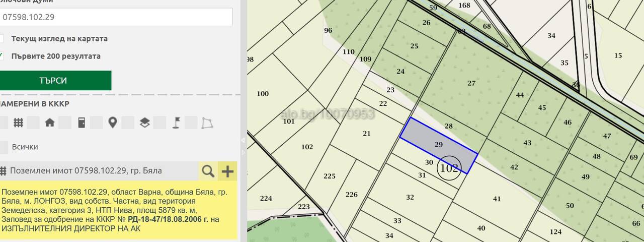Select parcel 15 on the map
The width and height of the screenshot is (644, 242).
coord(618,55)
